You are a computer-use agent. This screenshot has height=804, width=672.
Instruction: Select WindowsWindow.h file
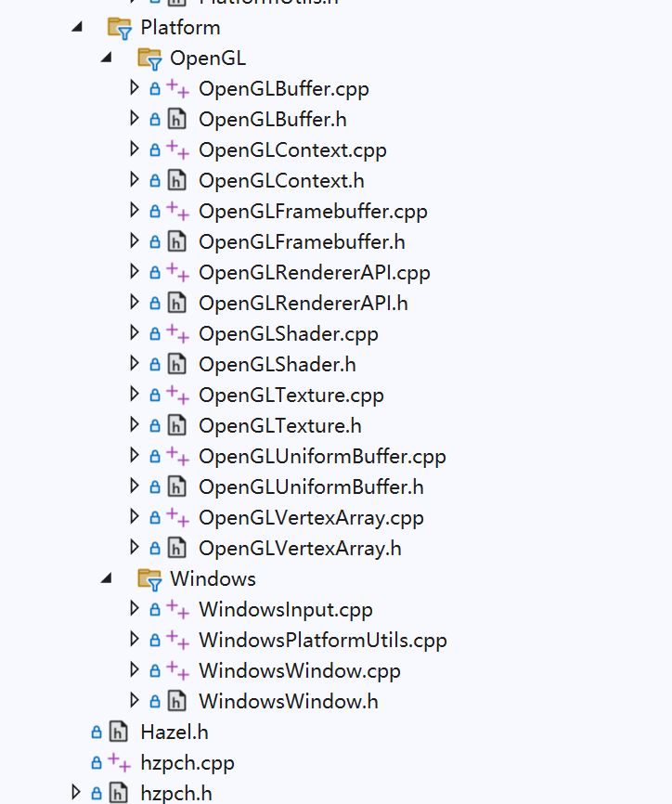[x=289, y=701]
